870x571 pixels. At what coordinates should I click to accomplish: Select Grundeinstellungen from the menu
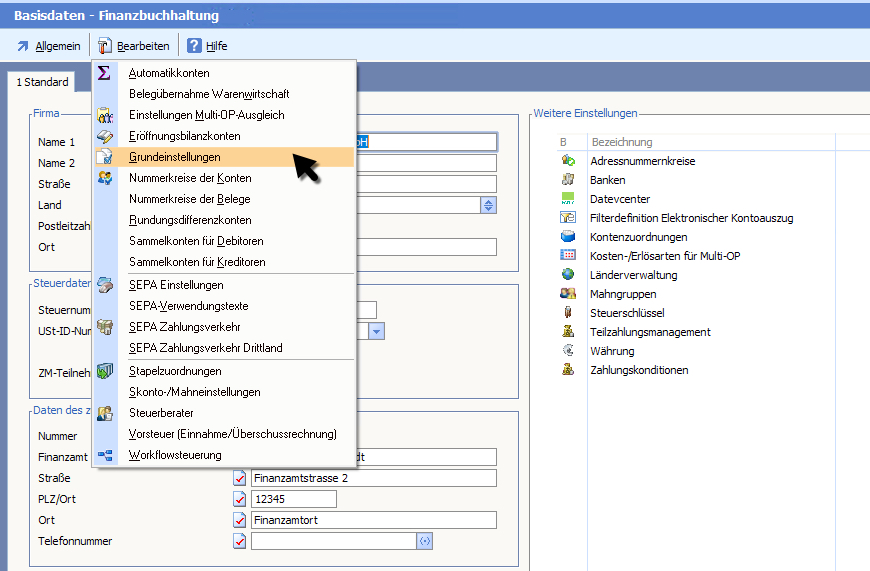tap(175, 157)
